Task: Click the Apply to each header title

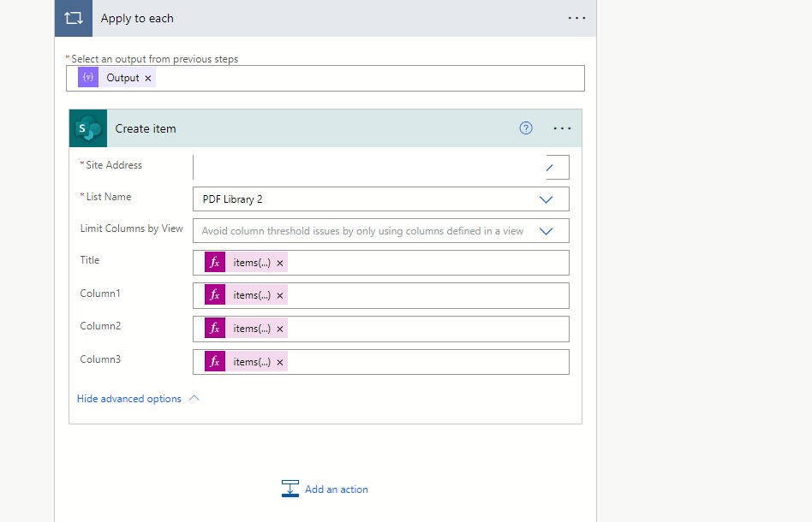Action: pos(137,18)
